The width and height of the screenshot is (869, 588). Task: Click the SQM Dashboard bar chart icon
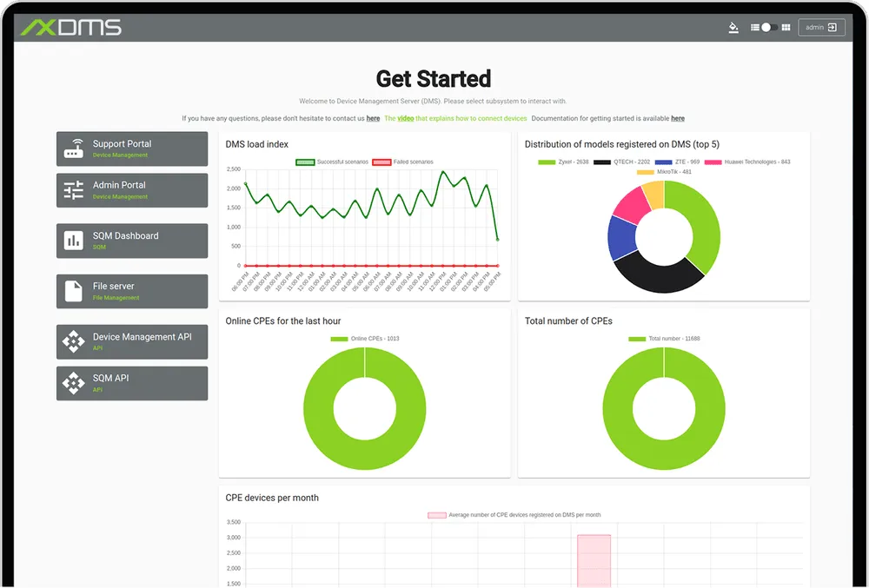[74, 241]
